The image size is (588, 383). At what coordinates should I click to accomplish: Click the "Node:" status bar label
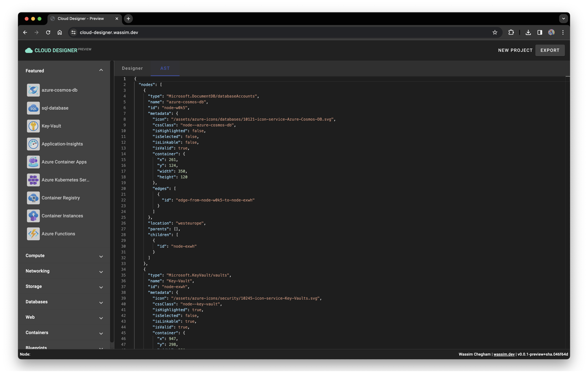25,354
